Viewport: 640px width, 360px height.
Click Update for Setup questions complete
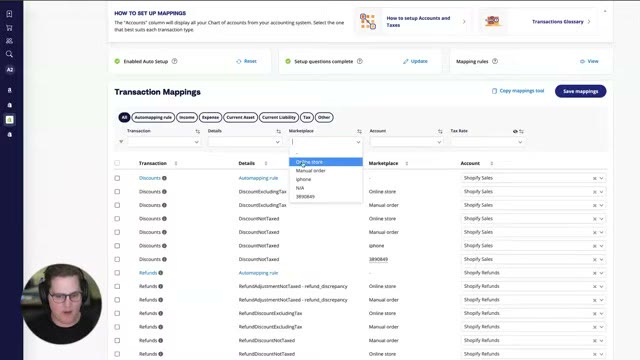click(x=416, y=61)
